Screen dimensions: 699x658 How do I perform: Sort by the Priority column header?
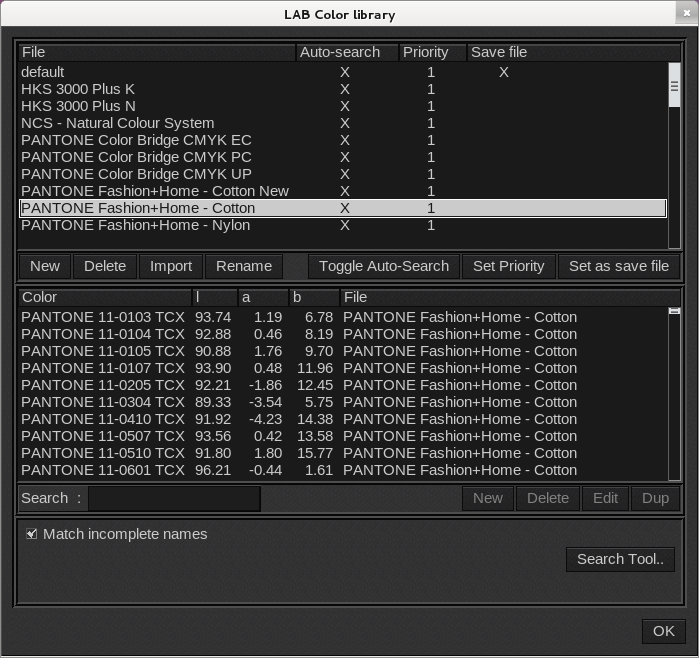point(432,52)
